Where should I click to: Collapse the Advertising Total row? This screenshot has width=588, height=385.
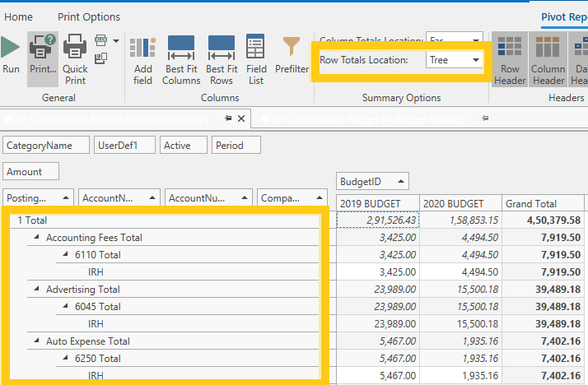36,289
